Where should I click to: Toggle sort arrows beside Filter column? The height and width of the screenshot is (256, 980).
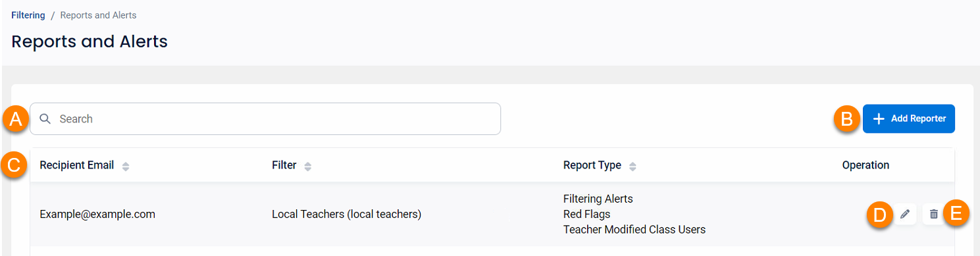coord(307,166)
